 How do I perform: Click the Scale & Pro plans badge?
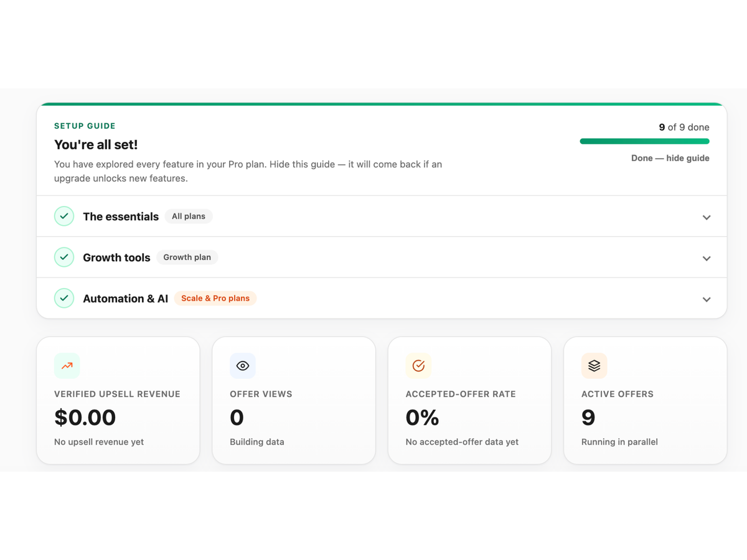coord(215,298)
